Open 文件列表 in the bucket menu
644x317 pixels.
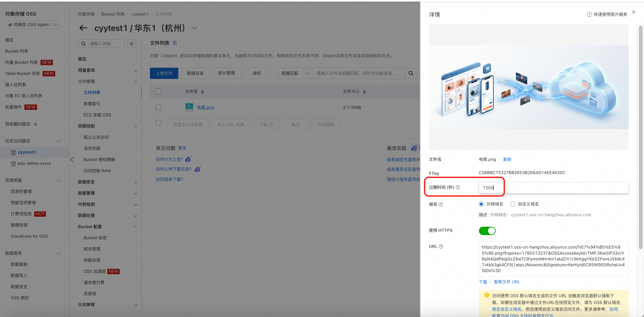point(92,92)
